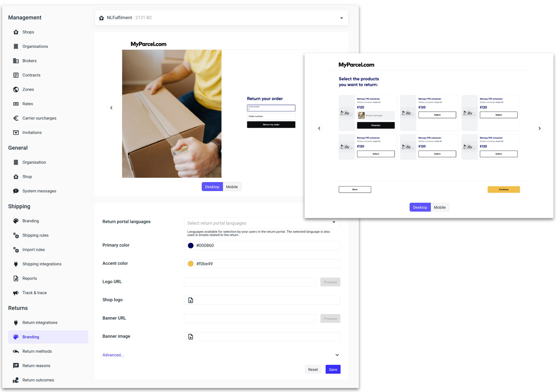Open the Accent color swatch picker
Screen dimensions: 557x392
pos(191,264)
